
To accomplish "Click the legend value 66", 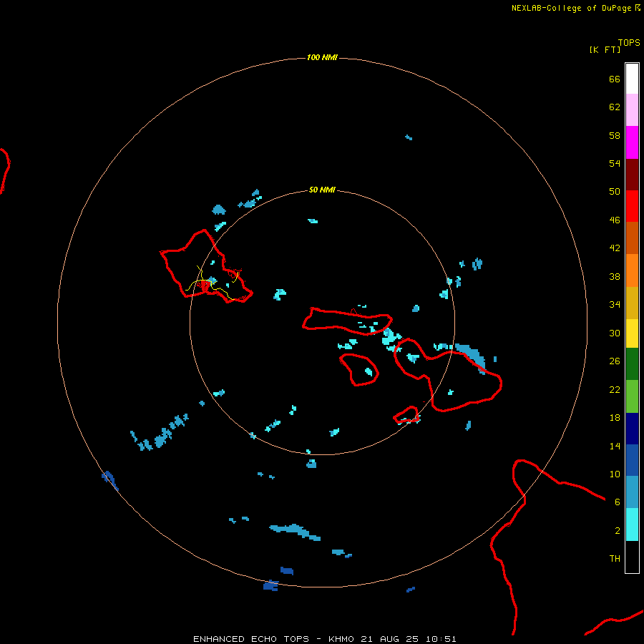I will tap(615, 79).
